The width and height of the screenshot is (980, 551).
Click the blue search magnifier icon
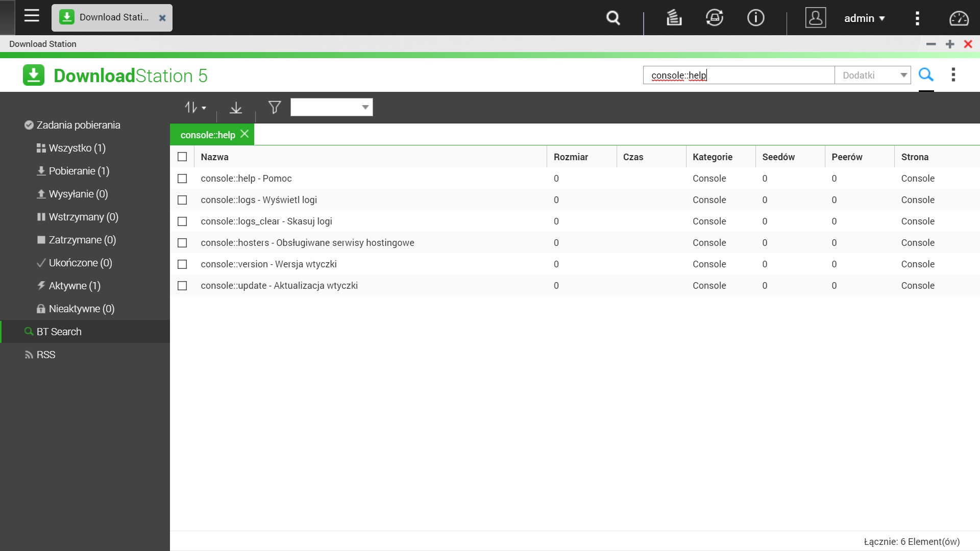[x=926, y=75]
